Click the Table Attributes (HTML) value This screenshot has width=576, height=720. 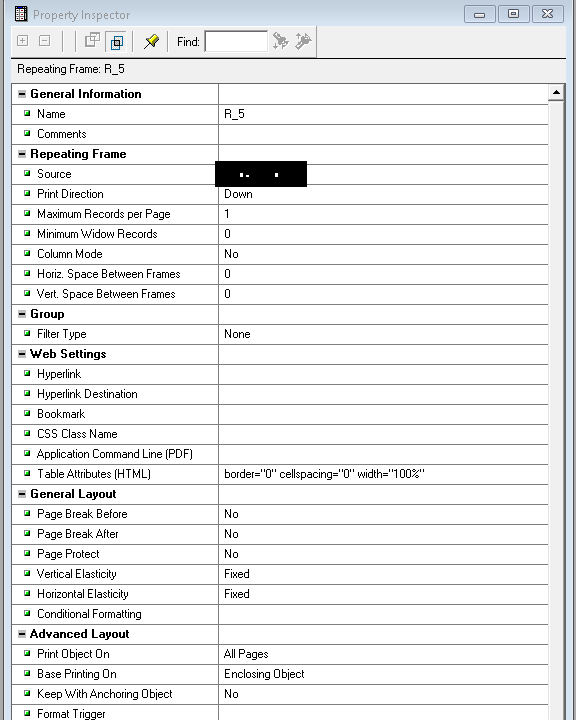pos(324,474)
